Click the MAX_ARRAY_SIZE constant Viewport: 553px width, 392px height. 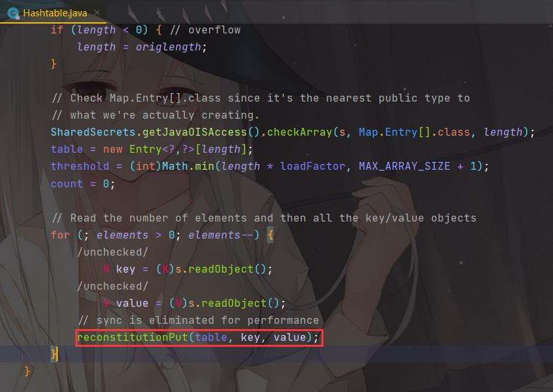(x=404, y=166)
